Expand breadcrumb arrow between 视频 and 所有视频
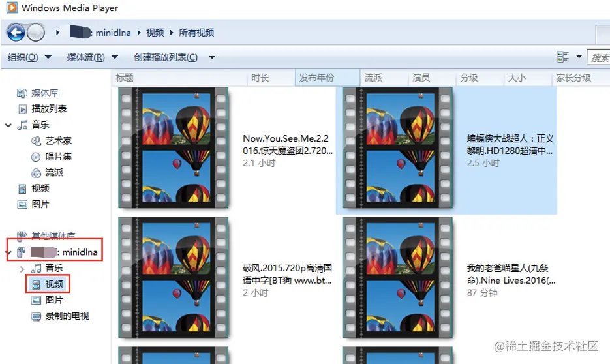This screenshot has width=610, height=364. click(x=171, y=33)
